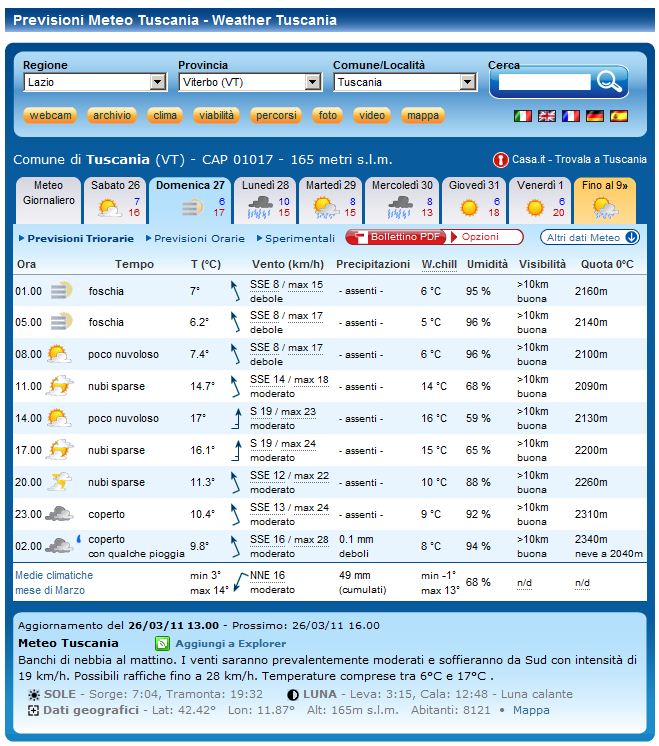Click the 23.00 coperto cloud icon
Viewport: 659px width, 746px height.
click(x=59, y=514)
